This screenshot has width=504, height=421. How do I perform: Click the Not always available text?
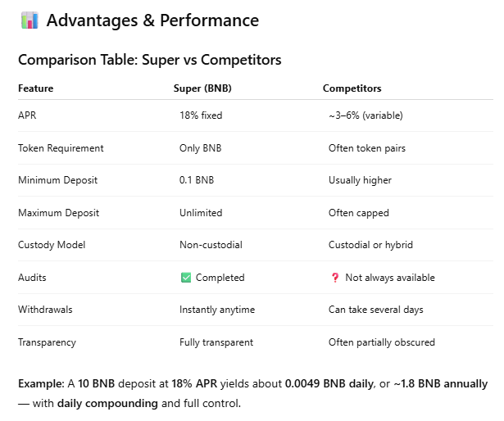coord(390,278)
